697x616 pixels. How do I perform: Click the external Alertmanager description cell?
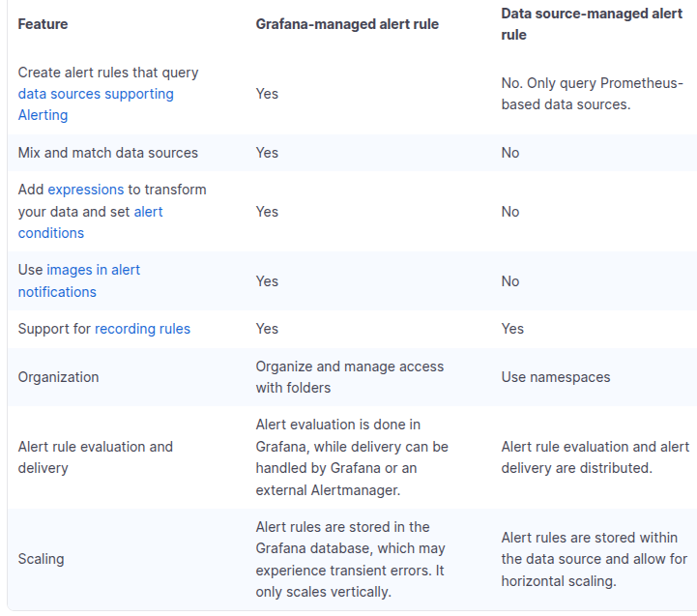coord(352,457)
